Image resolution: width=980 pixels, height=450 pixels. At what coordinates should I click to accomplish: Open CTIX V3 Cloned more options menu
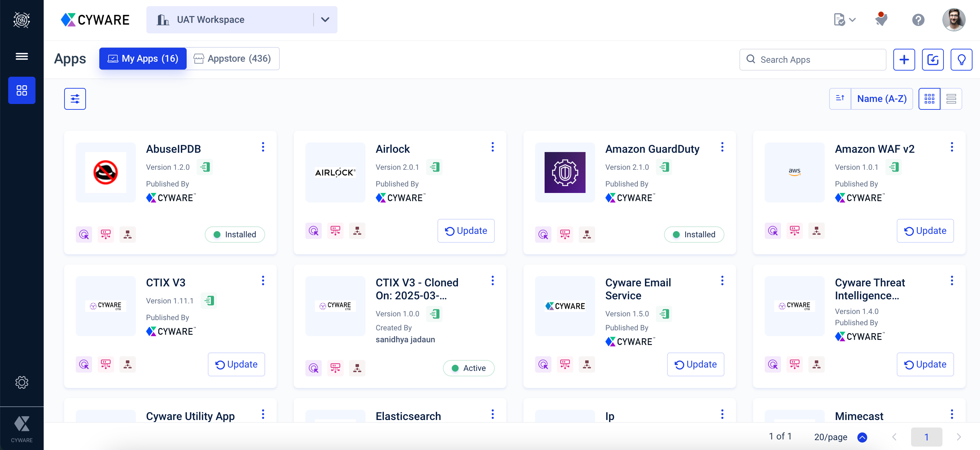[x=492, y=281]
